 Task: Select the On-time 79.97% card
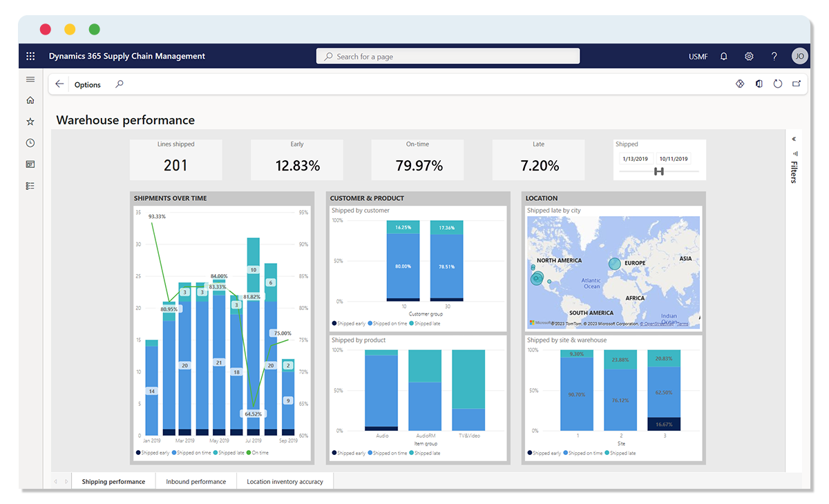click(x=417, y=159)
